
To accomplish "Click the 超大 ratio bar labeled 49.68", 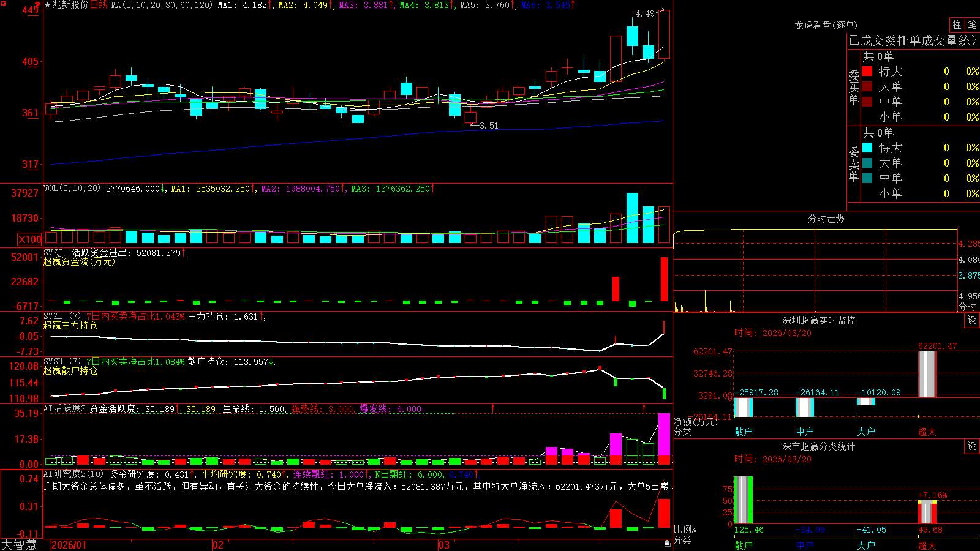I will click(927, 512).
